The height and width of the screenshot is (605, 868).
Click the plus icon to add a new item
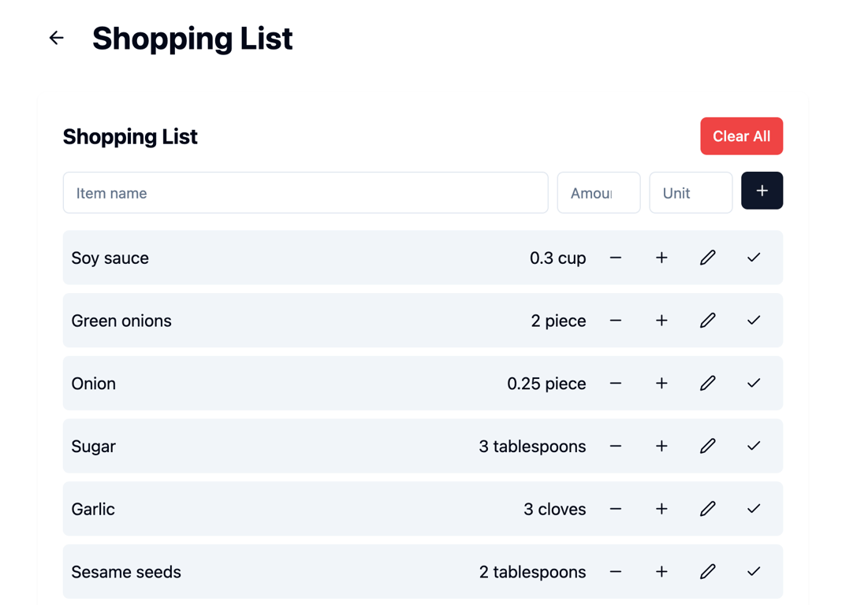(x=762, y=191)
